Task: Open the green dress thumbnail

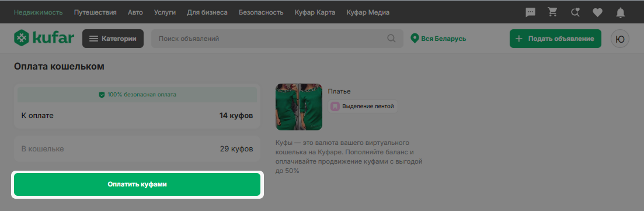Action: (x=299, y=107)
